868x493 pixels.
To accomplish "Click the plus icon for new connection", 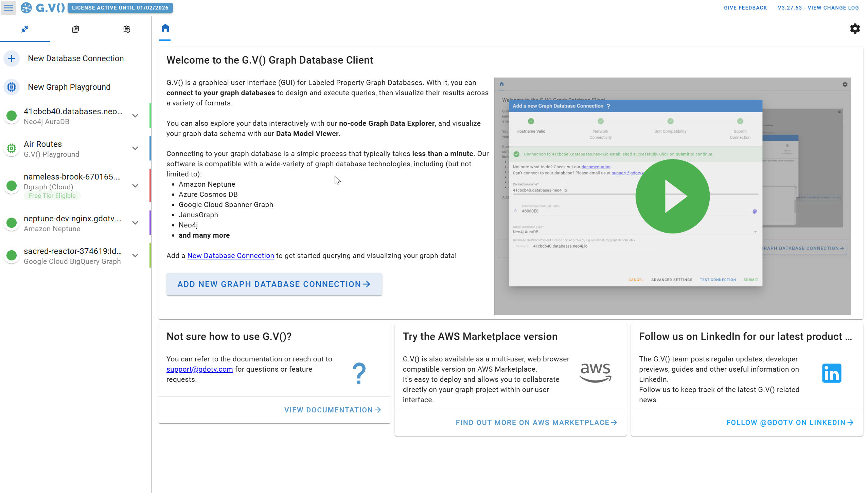I will 12,58.
